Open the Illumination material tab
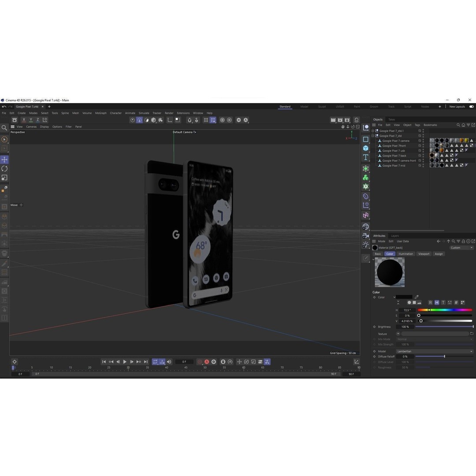 (406, 254)
